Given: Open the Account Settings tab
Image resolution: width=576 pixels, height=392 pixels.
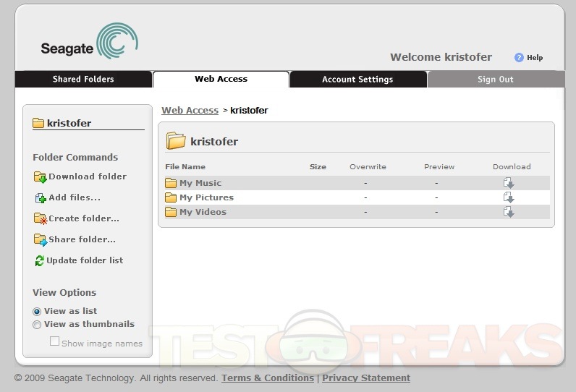Looking at the screenshot, I should 357,80.
